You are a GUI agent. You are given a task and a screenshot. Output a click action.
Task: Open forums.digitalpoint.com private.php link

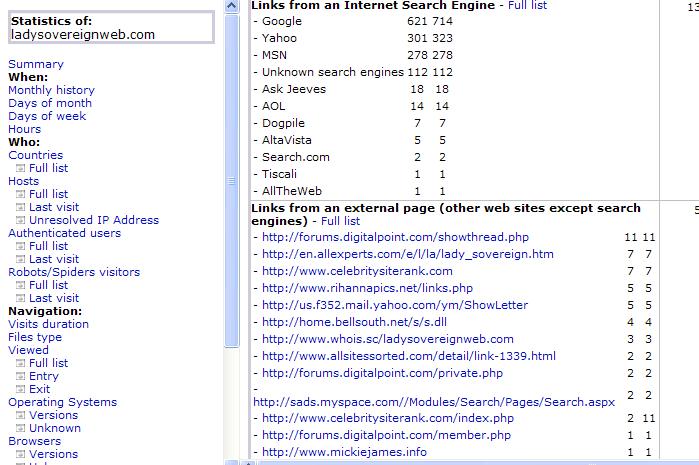pyautogui.click(x=382, y=373)
